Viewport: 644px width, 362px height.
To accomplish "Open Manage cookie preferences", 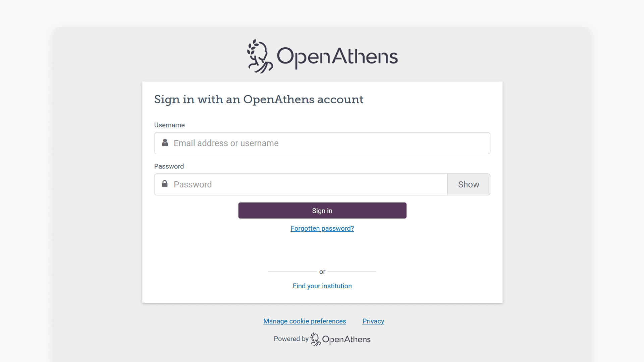I will 305,321.
